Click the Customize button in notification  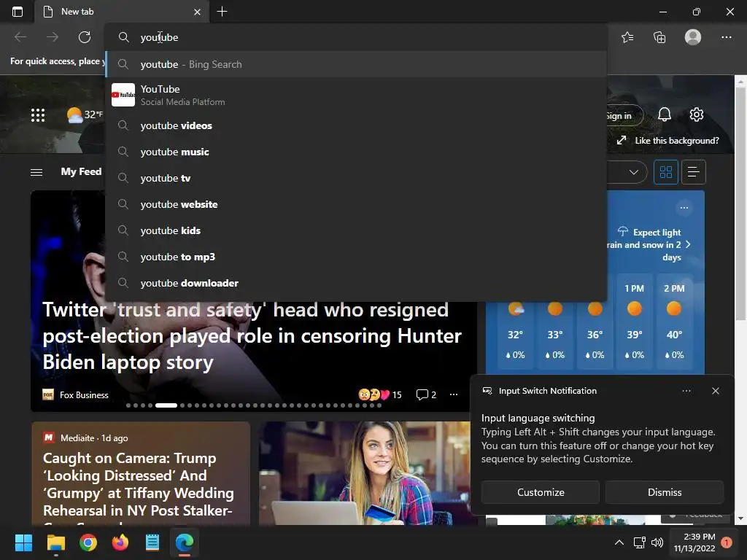click(x=541, y=492)
